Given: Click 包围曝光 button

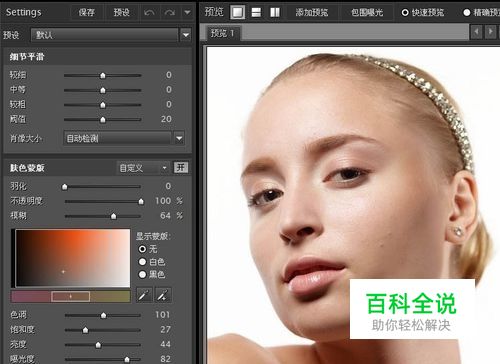Looking at the screenshot, I should click(367, 13).
